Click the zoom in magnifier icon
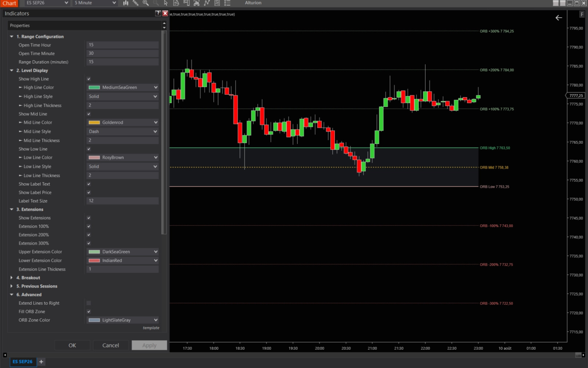The width and height of the screenshot is (588, 368). (x=146, y=3)
